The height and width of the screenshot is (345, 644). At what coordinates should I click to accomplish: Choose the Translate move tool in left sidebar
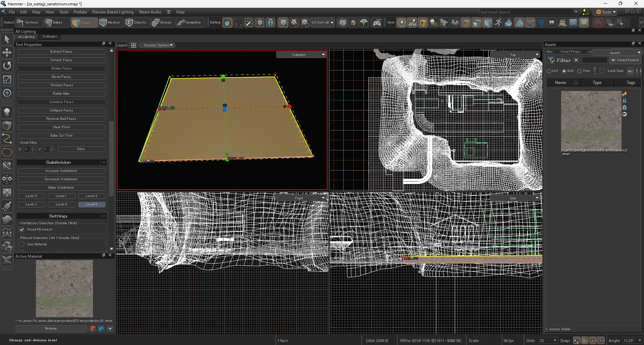pyautogui.click(x=7, y=53)
